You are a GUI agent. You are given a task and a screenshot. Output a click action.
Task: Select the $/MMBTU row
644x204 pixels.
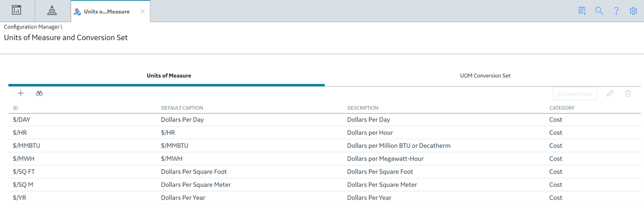coord(325,146)
